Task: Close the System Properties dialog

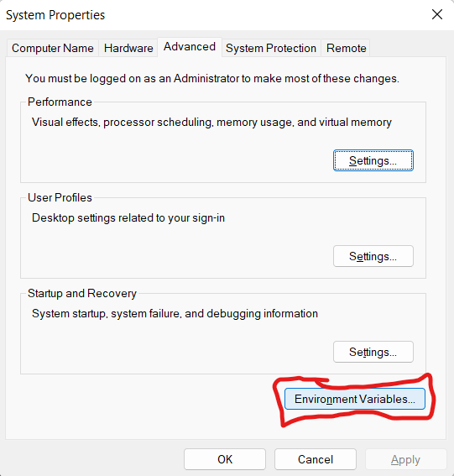Action: click(437, 14)
